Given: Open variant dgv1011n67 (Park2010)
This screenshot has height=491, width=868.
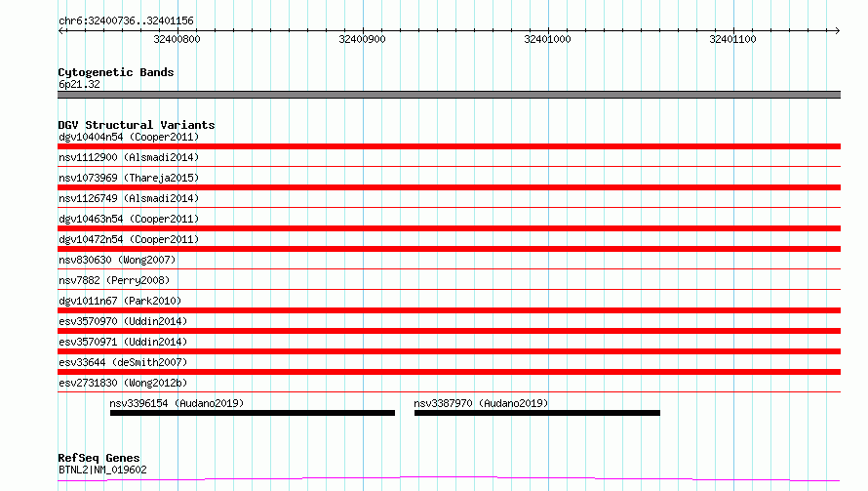Looking at the screenshot, I should 120,301.
